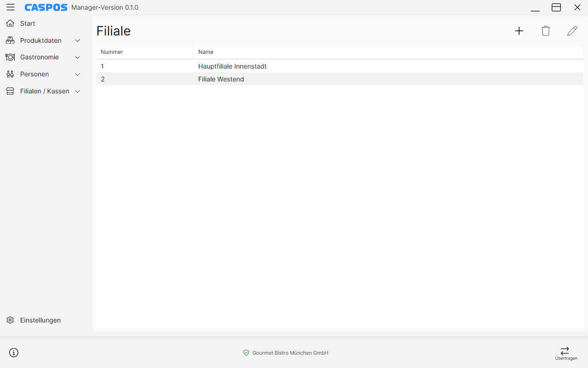Screen dimensions: 588x368
Task: Expand the Personen chevron
Action: (x=78, y=75)
